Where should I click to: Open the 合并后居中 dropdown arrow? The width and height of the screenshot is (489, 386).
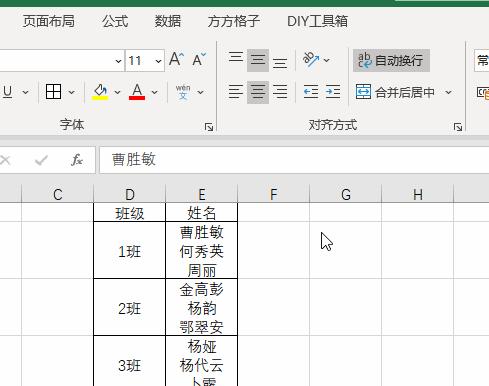449,92
